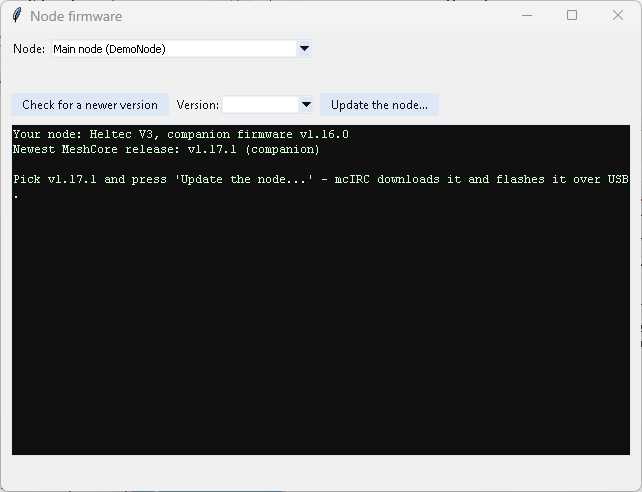Click the empty Version input field

click(260, 105)
